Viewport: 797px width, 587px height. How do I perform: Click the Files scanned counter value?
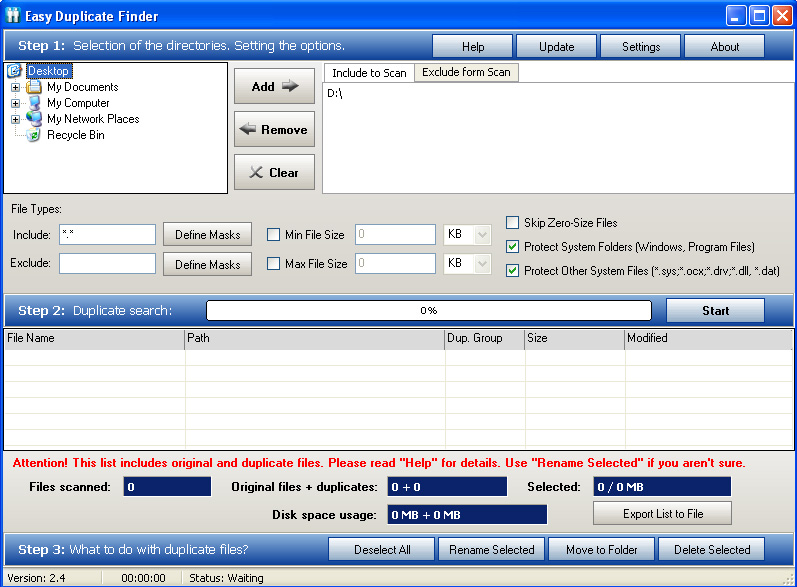click(167, 486)
